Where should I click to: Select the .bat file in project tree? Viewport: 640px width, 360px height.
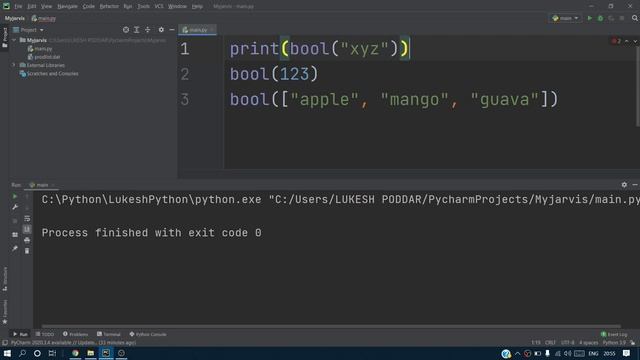tap(44, 57)
